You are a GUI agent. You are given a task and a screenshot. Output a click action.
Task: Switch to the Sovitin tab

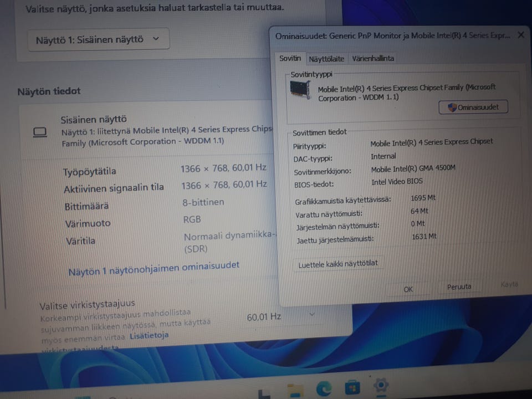290,58
